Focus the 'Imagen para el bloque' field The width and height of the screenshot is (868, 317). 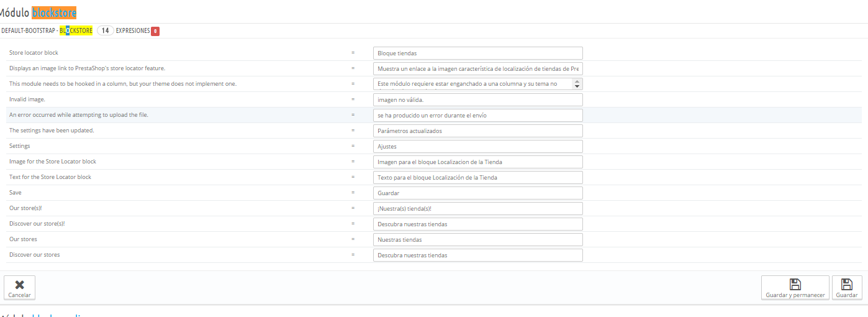click(x=477, y=162)
